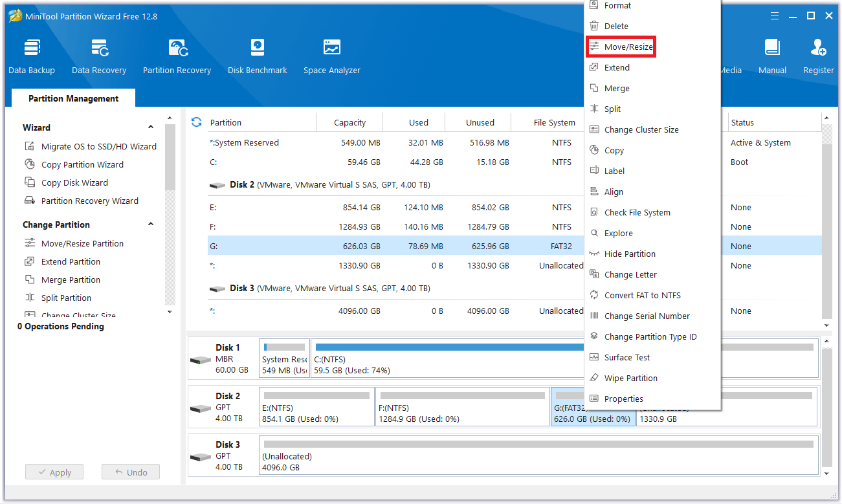842x504 pixels.
Task: Switch to the Partition Management tab
Action: click(73, 98)
